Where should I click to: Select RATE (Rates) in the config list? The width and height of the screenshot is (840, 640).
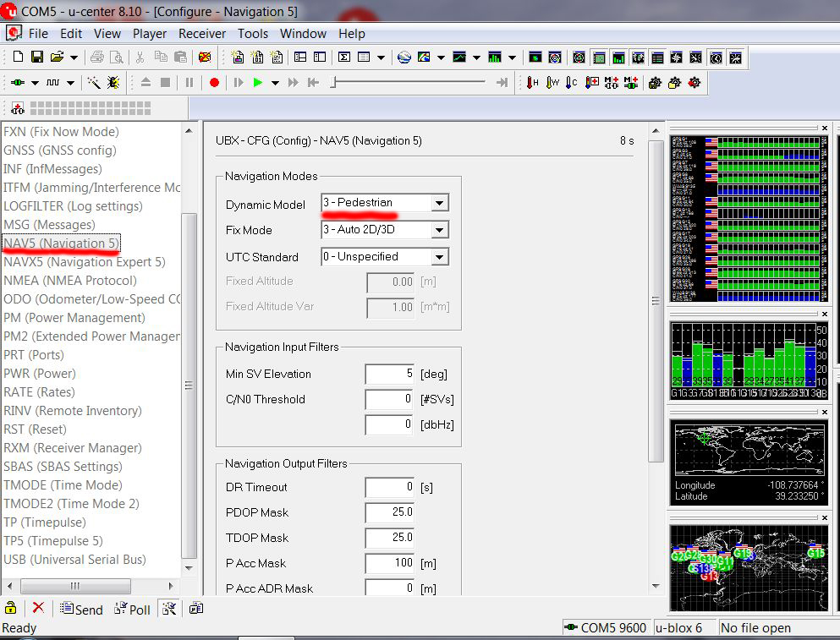39,392
